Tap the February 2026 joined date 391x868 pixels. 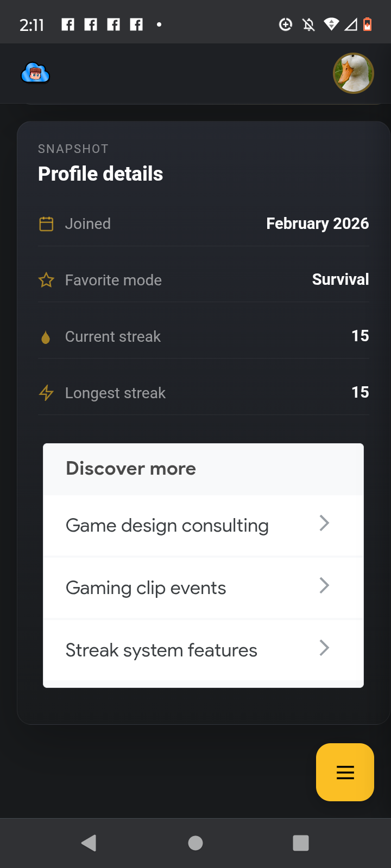pyautogui.click(x=317, y=224)
